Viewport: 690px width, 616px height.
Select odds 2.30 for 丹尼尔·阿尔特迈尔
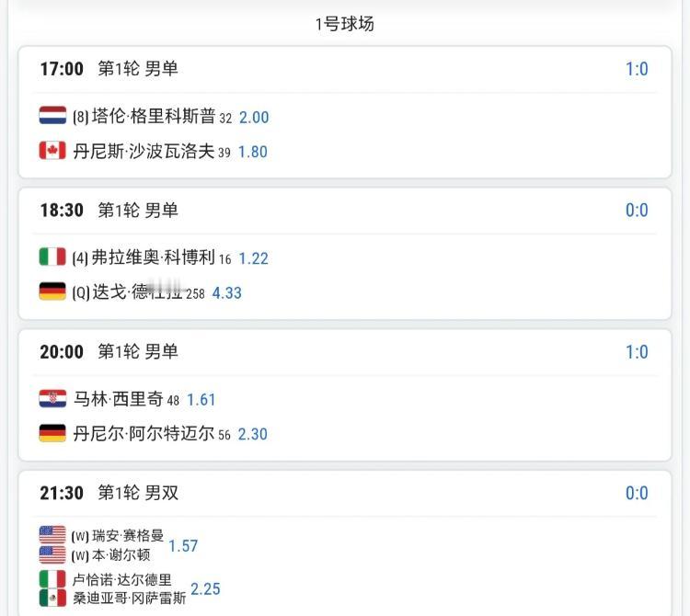[253, 435]
